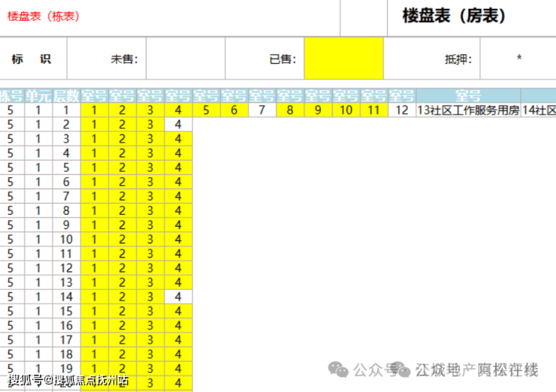Image resolution: width=556 pixels, height=392 pixels.
Task: Click floor 7 cell in 层数 column
Action: coord(66,196)
